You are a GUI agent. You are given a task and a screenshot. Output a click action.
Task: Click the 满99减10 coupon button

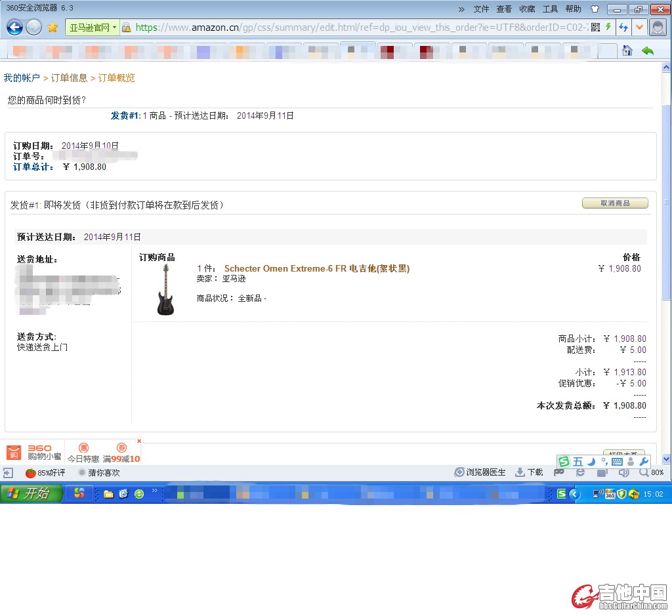click(121, 454)
